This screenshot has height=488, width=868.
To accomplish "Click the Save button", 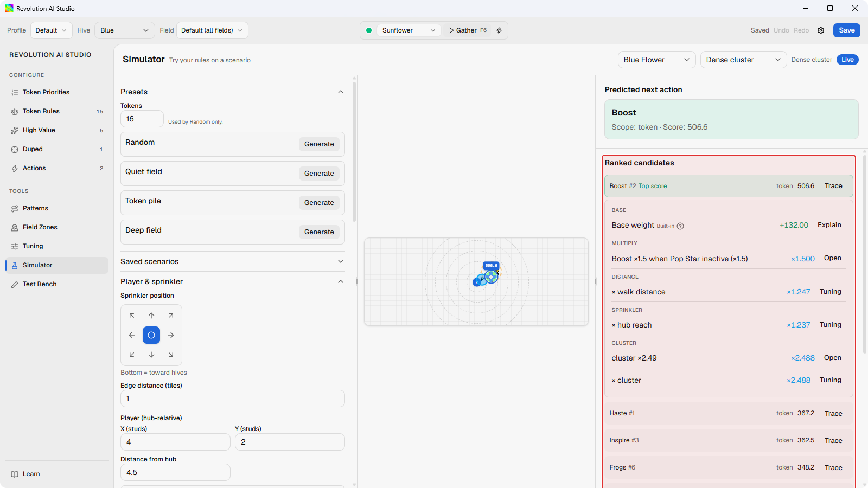I will [847, 30].
